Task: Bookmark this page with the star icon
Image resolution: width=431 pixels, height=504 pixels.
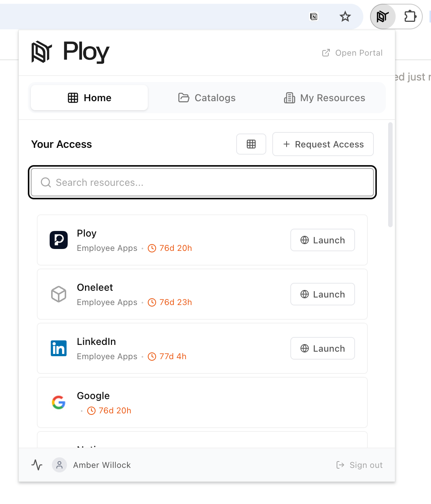Action: (x=345, y=17)
